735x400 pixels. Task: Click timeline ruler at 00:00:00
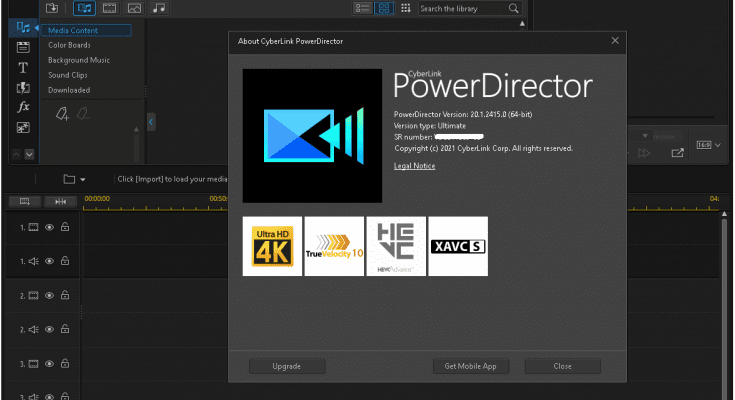click(x=97, y=199)
